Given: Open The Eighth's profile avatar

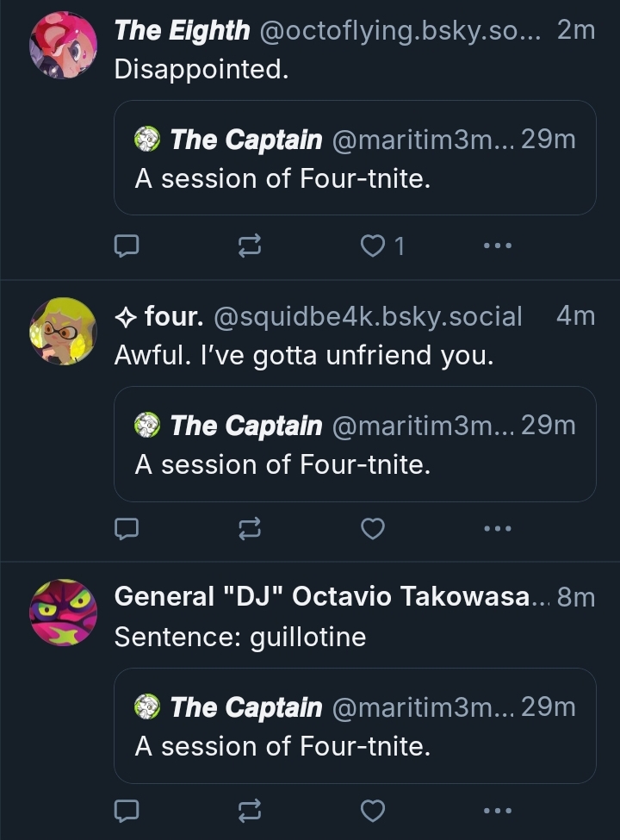Looking at the screenshot, I should 63,46.
